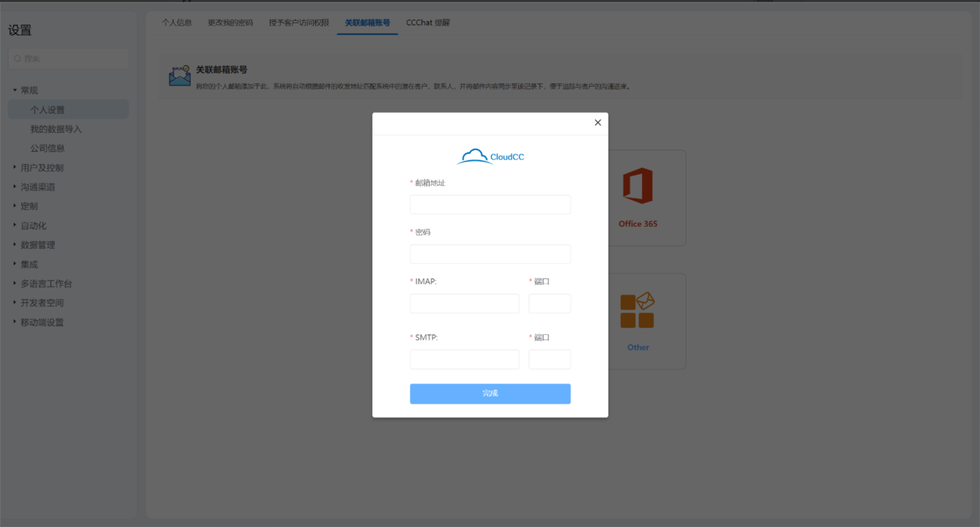Screen dimensions: 980x527
Task: Select 我的数据导入 in the sidebar
Action: coord(56,129)
